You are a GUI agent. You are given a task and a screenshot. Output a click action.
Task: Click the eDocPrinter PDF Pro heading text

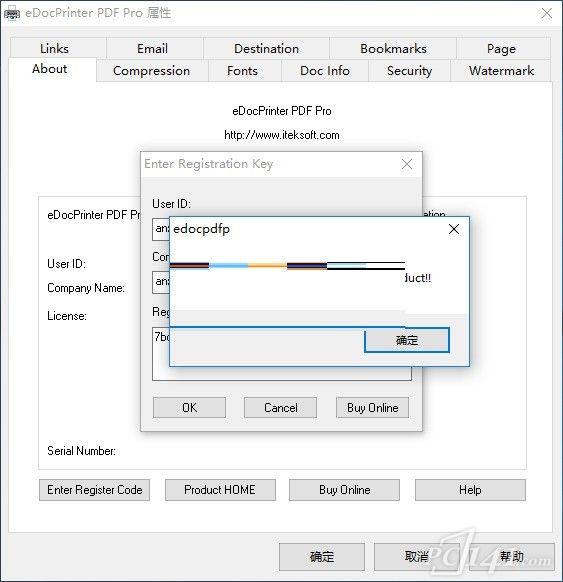click(282, 111)
